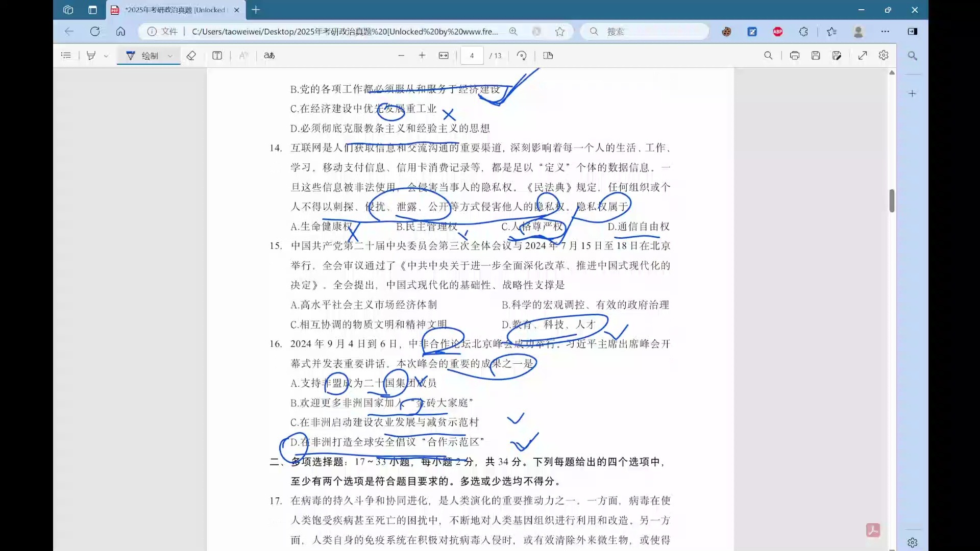This screenshot has width=980, height=551.
Task: Click the drawing/pencil tool icon
Action: click(x=131, y=55)
